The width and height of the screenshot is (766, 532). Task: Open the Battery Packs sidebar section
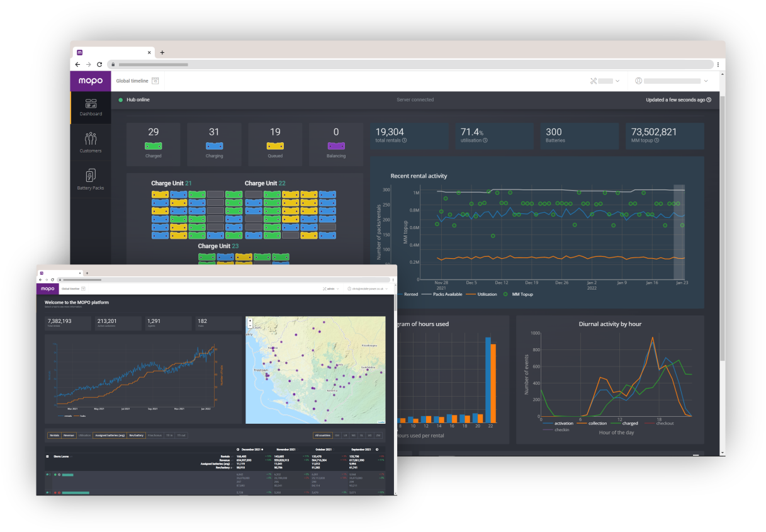(91, 179)
